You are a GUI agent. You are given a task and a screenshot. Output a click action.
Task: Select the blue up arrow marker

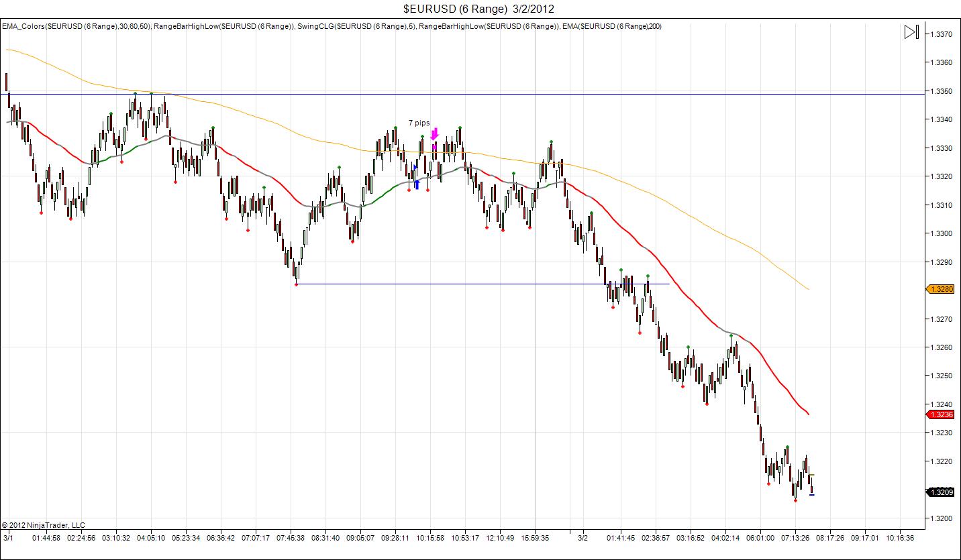click(417, 184)
